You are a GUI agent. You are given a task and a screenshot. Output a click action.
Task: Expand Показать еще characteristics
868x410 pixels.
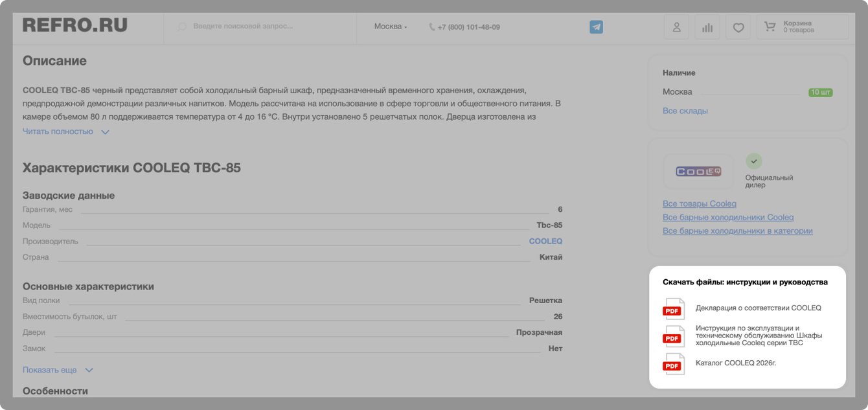pyautogui.click(x=58, y=370)
